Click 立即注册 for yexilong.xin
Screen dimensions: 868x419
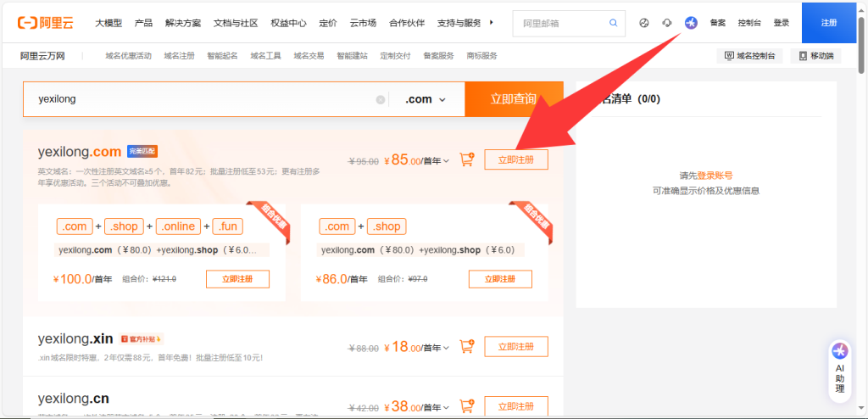coord(516,346)
